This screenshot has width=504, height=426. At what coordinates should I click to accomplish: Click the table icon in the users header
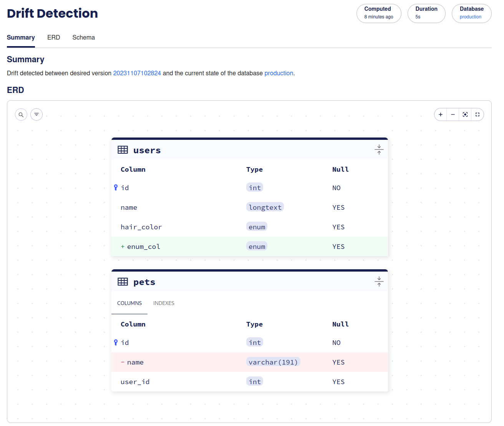[x=123, y=150]
